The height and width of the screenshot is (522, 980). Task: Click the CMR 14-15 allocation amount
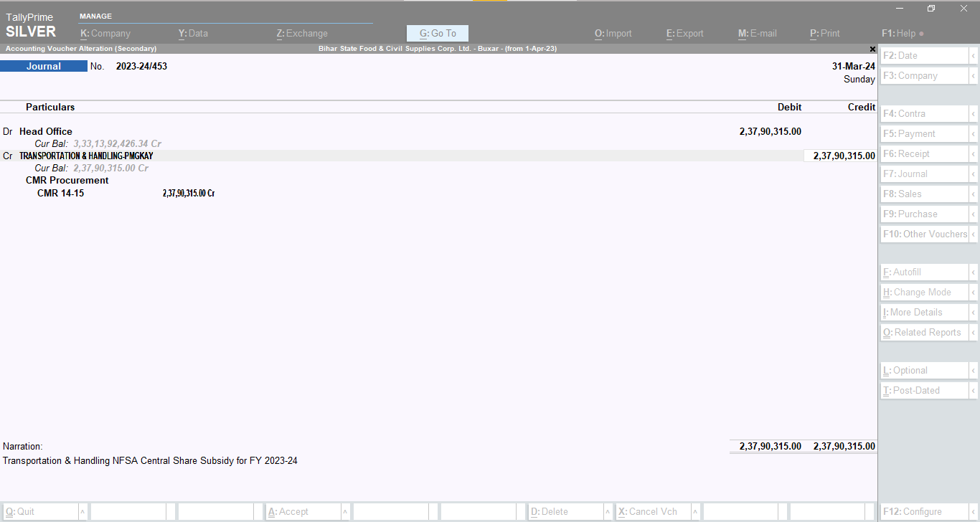189,193
